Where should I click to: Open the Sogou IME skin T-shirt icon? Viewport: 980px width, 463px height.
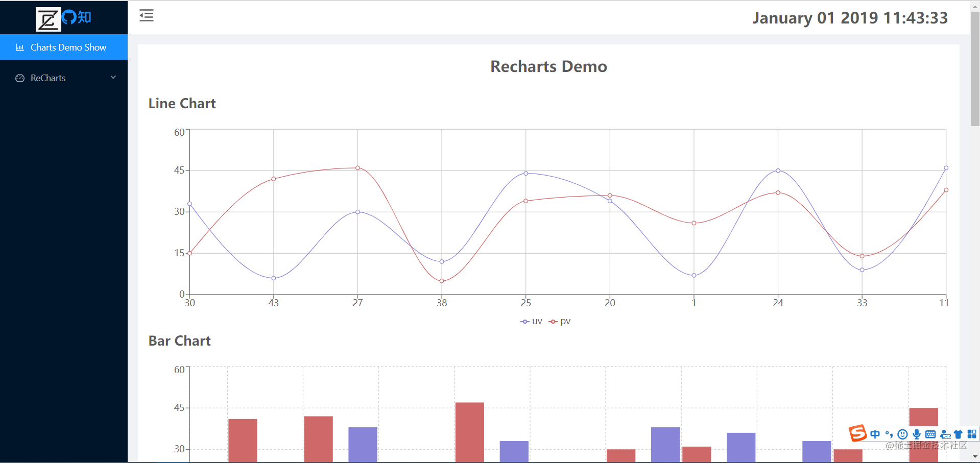click(x=958, y=434)
